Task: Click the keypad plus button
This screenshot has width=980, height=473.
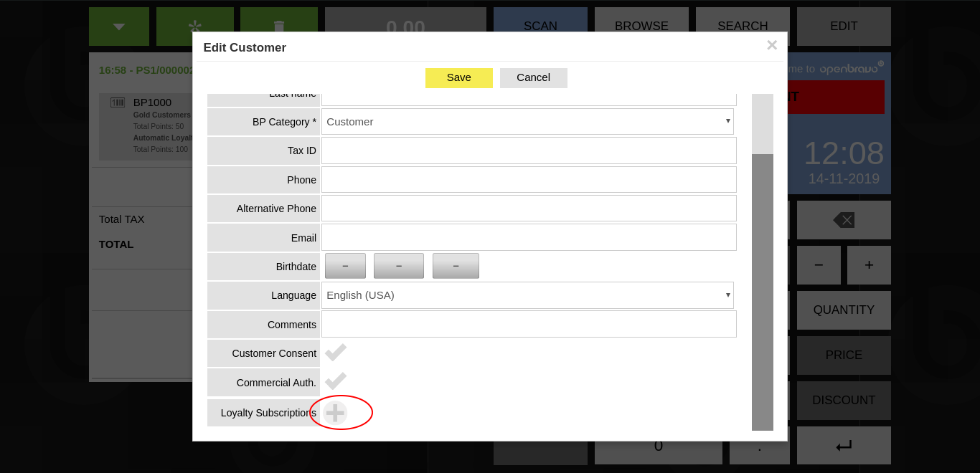Action: [869, 265]
